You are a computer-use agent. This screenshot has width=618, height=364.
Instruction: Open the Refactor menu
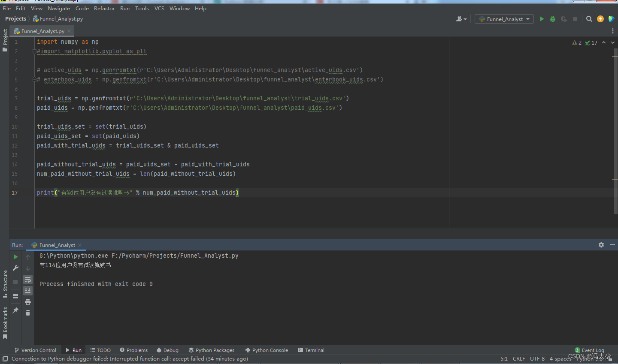(x=104, y=8)
